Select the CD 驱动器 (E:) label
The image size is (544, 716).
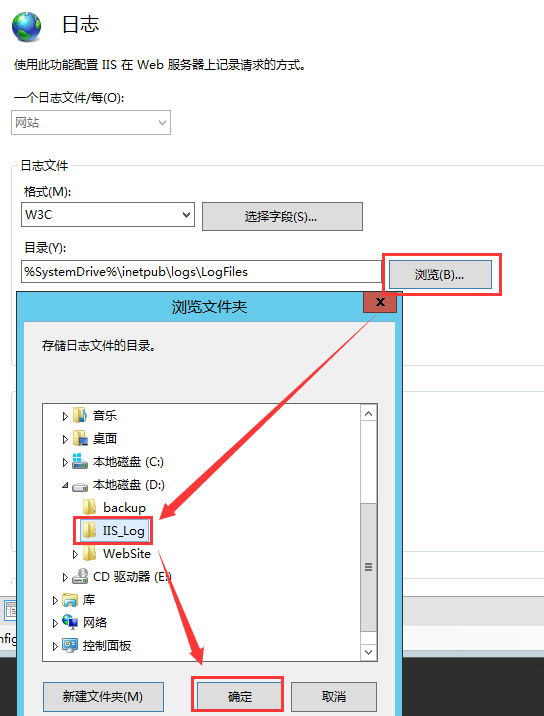(x=132, y=577)
